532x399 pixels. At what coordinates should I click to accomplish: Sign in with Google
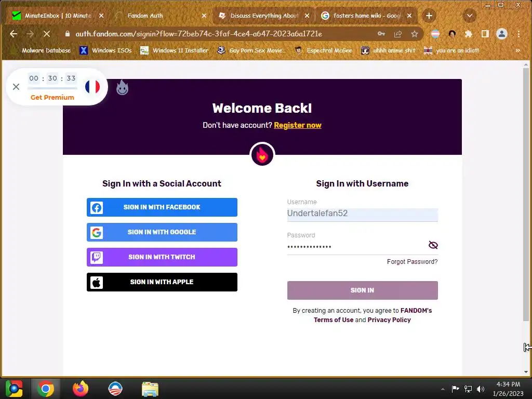pyautogui.click(x=162, y=232)
